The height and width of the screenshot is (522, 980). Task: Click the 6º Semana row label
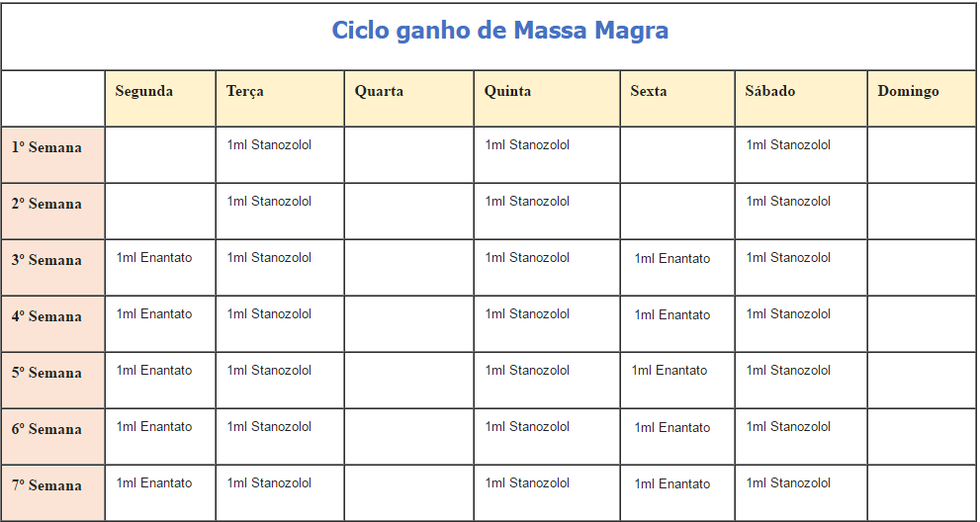click(46, 429)
